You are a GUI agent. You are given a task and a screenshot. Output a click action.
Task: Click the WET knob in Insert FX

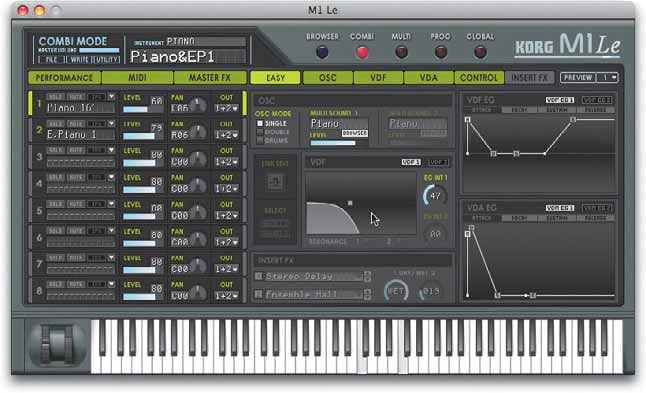coord(396,291)
